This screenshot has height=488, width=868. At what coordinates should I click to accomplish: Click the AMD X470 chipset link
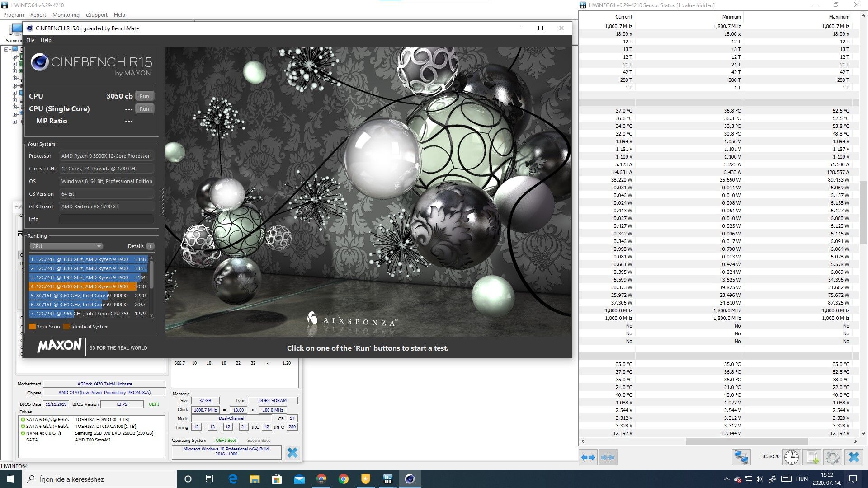104,393
